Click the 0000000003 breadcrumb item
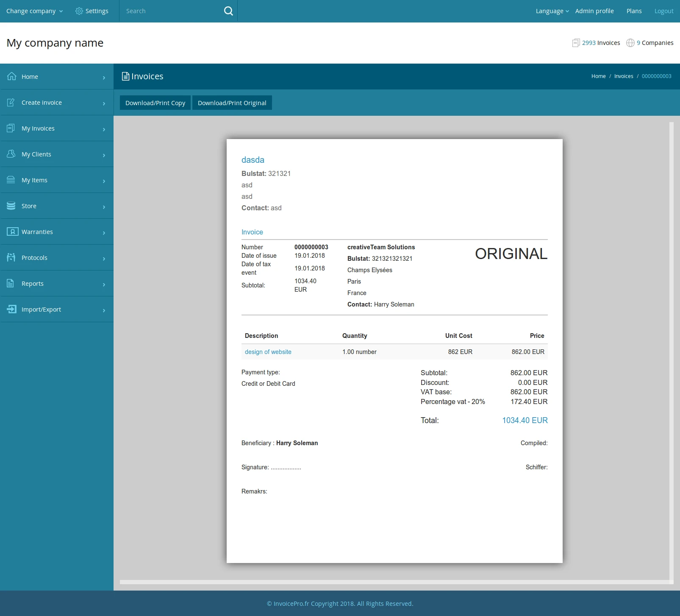 pos(657,76)
